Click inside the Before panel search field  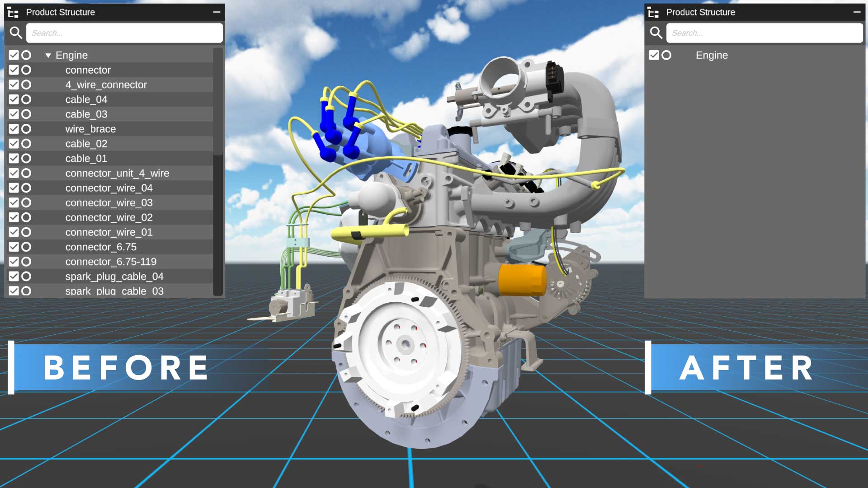click(124, 33)
